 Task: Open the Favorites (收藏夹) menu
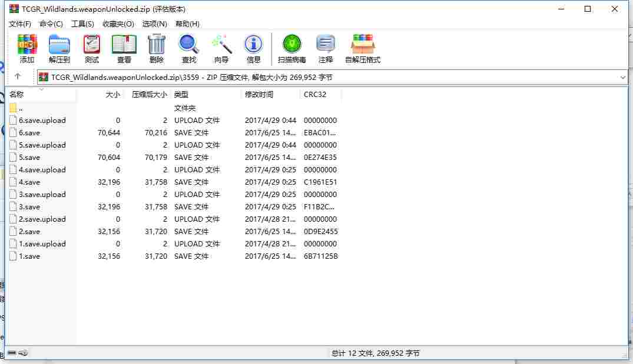[x=118, y=24]
